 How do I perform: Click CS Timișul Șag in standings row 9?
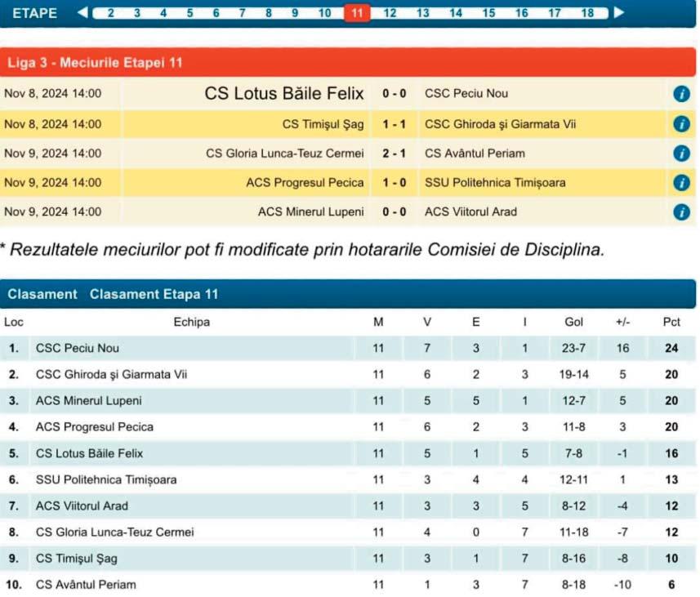coord(76,559)
